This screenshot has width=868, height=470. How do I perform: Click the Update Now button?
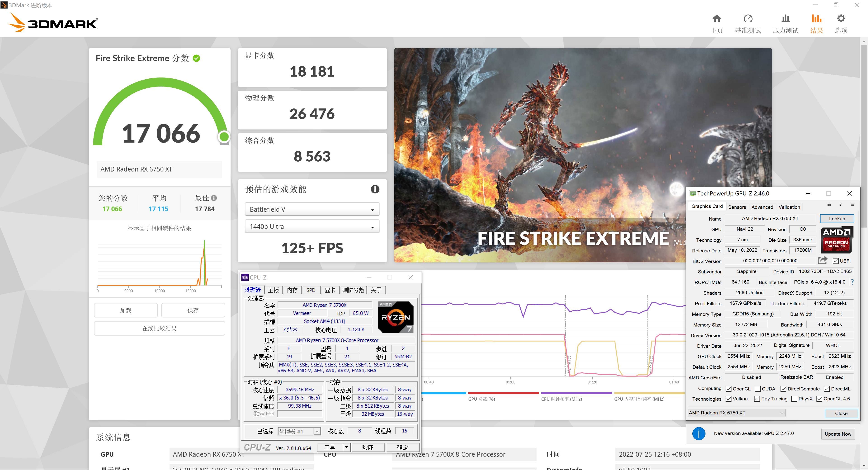838,434
